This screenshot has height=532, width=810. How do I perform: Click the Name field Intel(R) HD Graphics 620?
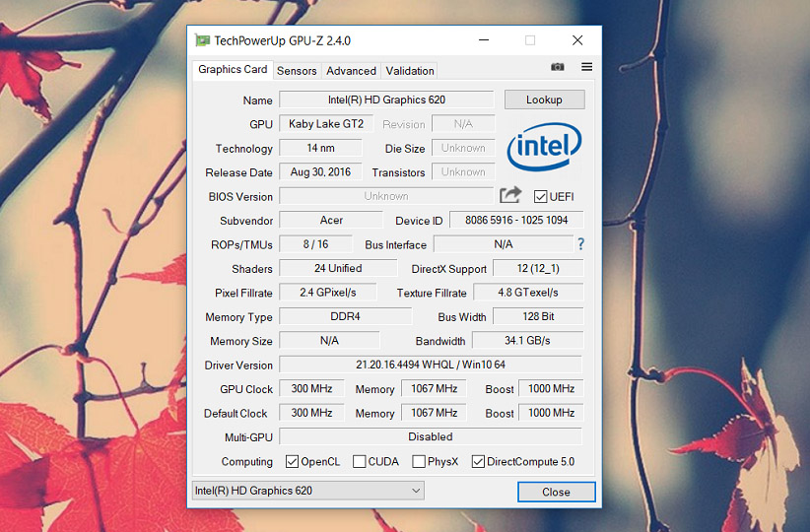tap(386, 100)
